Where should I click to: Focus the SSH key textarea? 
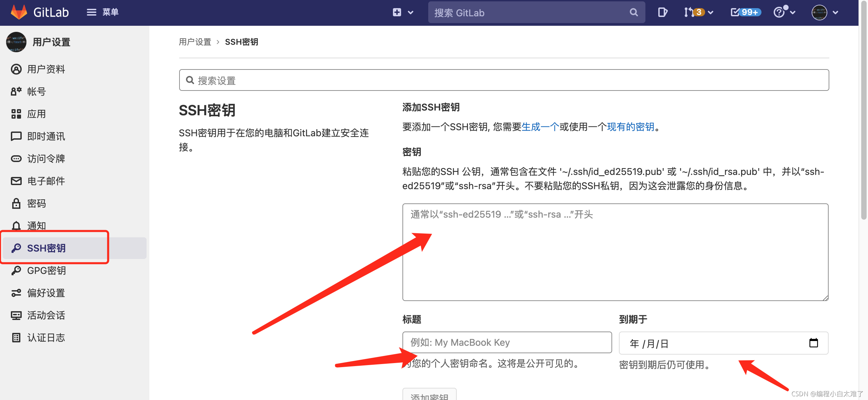click(x=615, y=252)
